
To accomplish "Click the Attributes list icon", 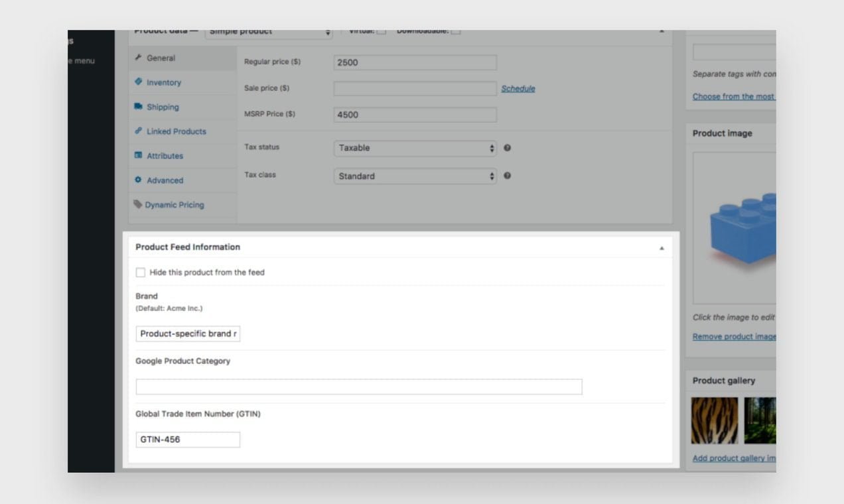I will (138, 155).
